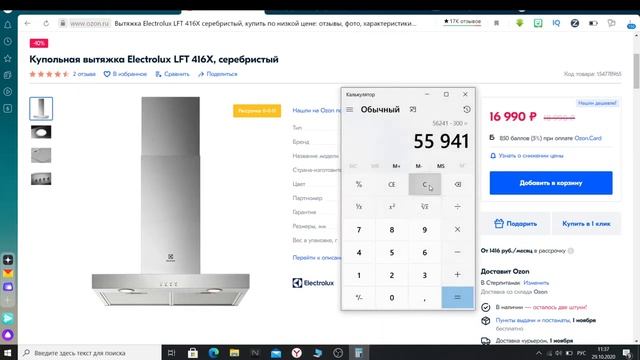
Task: Click the green download arrow browser icon
Action: (x=520, y=23)
